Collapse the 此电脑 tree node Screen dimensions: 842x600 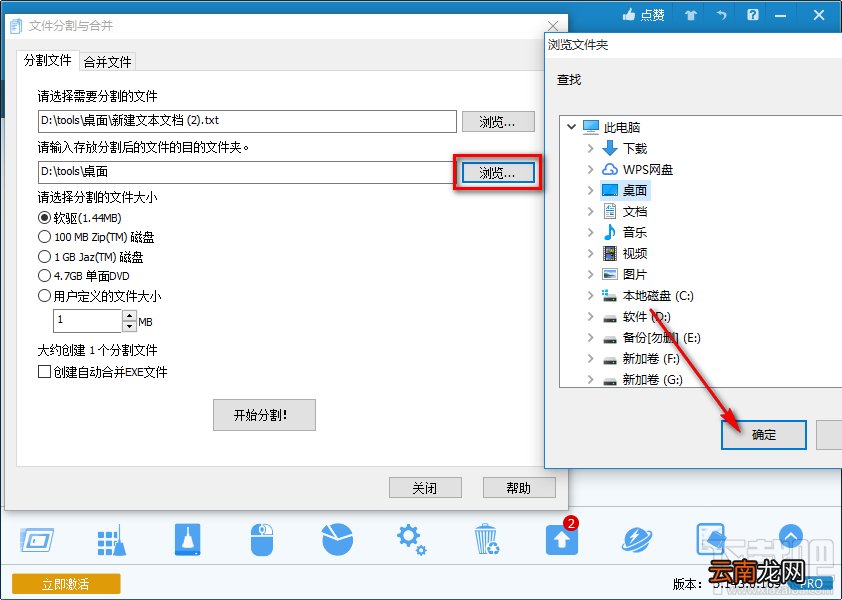click(x=571, y=127)
